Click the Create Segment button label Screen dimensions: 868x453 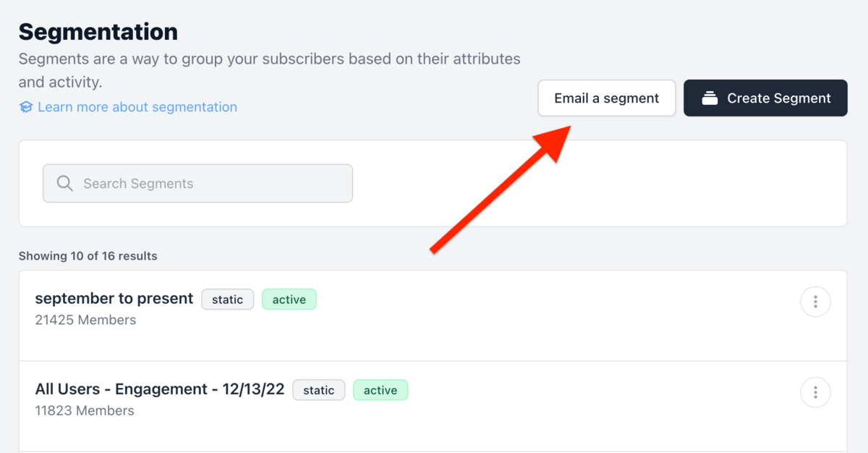(779, 98)
